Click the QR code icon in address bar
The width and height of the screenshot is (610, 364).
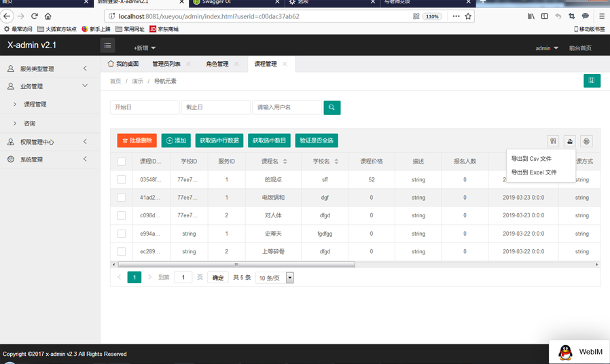[x=416, y=16]
